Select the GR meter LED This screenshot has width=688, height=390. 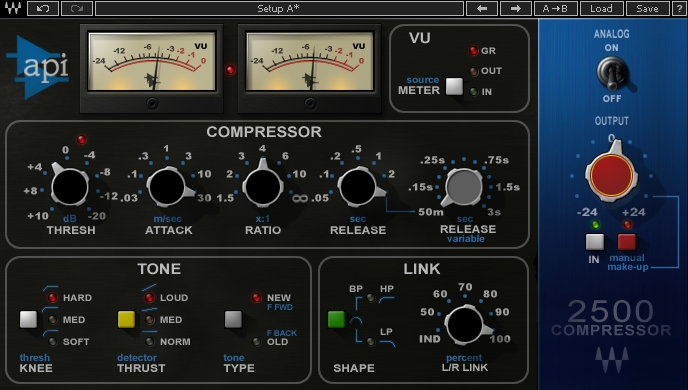(473, 50)
